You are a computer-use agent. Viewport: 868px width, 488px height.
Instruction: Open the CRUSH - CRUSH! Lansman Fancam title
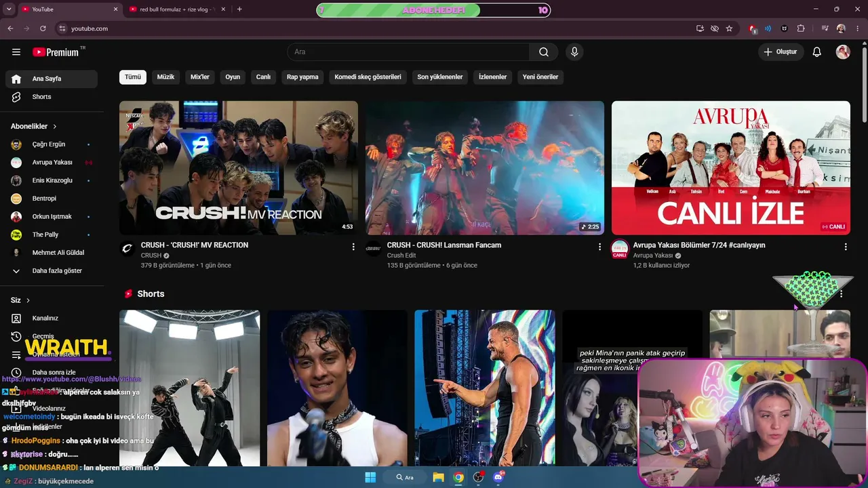point(444,245)
